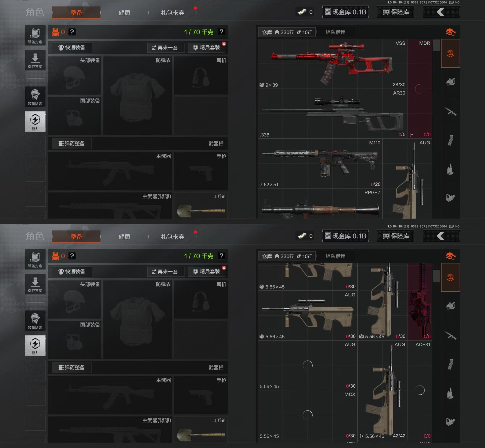Click weight help question mark in the upper view
485x448 pixels.
pos(221,32)
